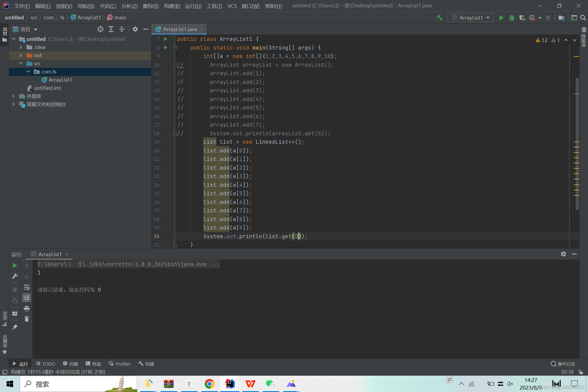Open the Project panel settings gear
The image size is (588, 392).
[135, 29]
